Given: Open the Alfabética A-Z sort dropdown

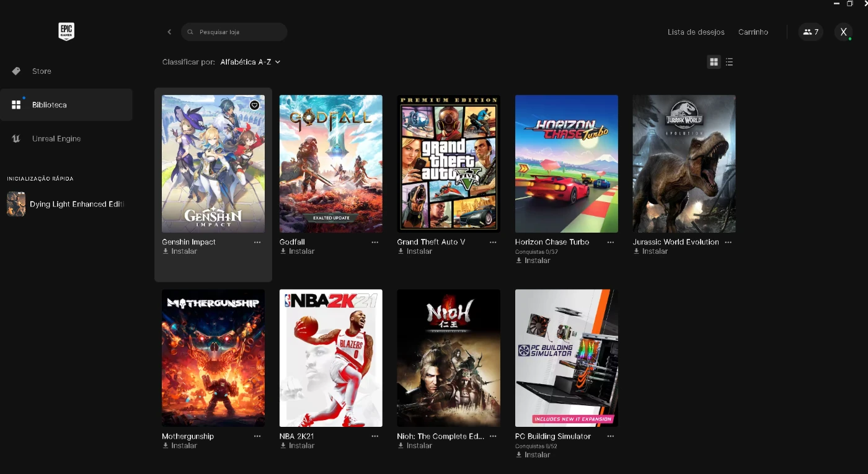Looking at the screenshot, I should click(x=250, y=62).
